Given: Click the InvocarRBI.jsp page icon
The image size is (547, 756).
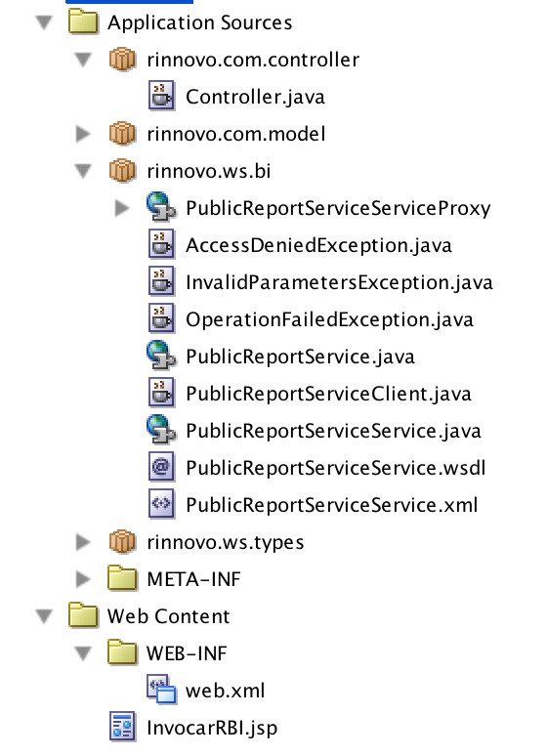Looking at the screenshot, I should coord(122,727).
